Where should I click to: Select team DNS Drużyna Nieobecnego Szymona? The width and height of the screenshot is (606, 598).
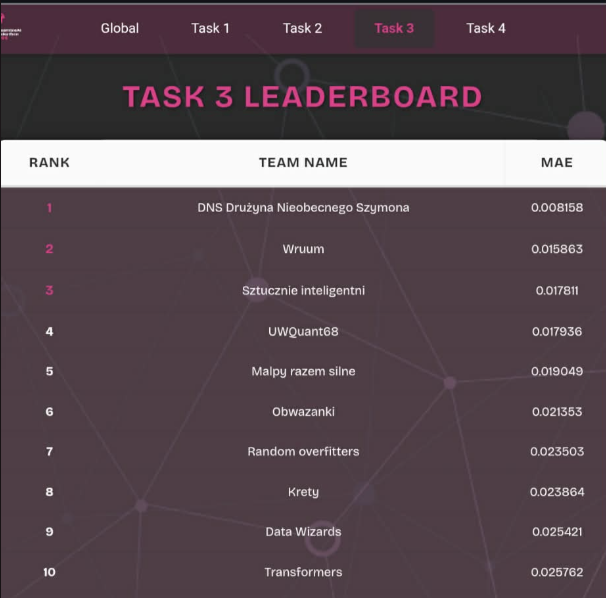pos(303,208)
